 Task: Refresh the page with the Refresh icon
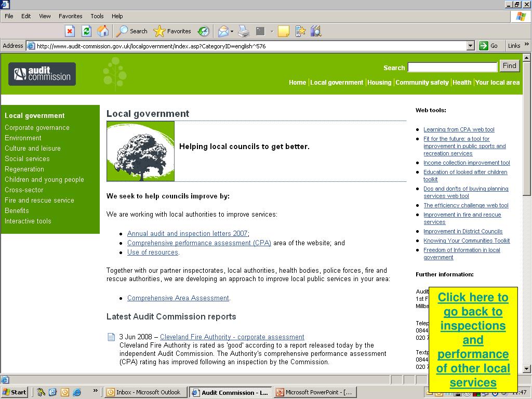click(87, 31)
